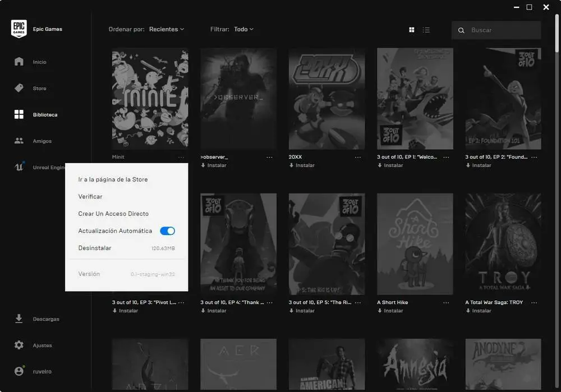Open the Ajustes gear icon
This screenshot has height=392, width=561.
pos(19,345)
